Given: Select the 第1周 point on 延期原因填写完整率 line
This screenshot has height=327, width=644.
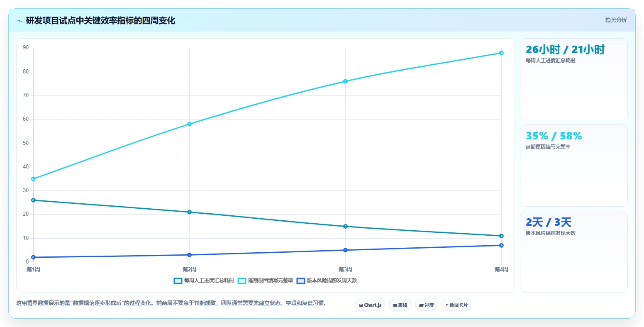Looking at the screenshot, I should pyautogui.click(x=33, y=179).
